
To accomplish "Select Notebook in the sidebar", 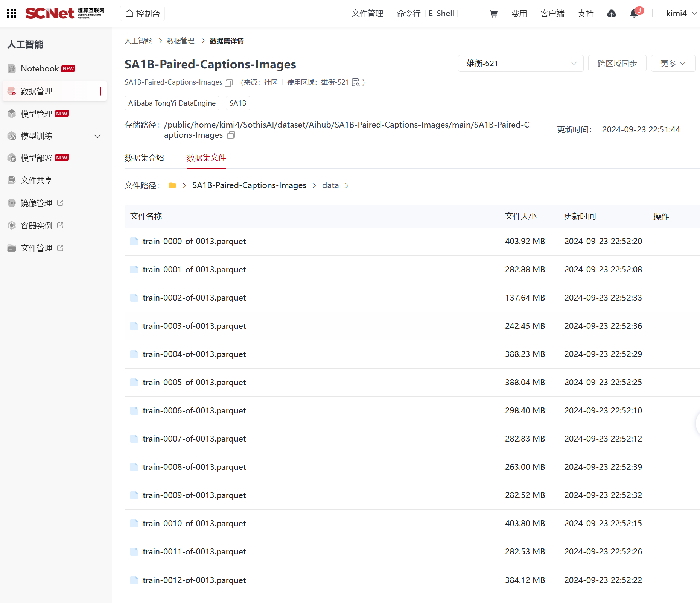I will (40, 69).
